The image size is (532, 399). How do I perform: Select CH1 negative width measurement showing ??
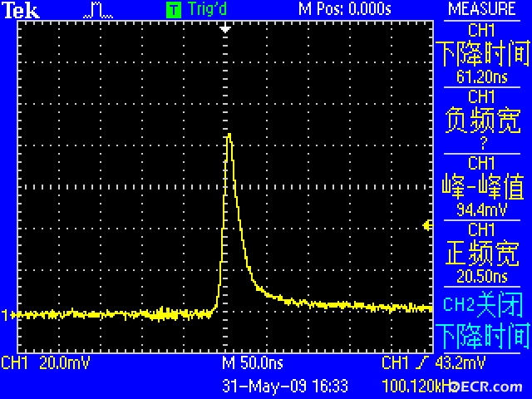(482, 121)
